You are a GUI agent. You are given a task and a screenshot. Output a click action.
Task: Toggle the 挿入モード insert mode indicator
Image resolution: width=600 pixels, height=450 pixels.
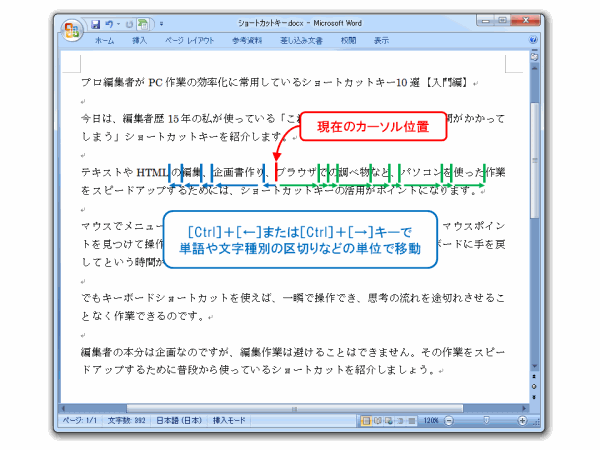(x=229, y=421)
